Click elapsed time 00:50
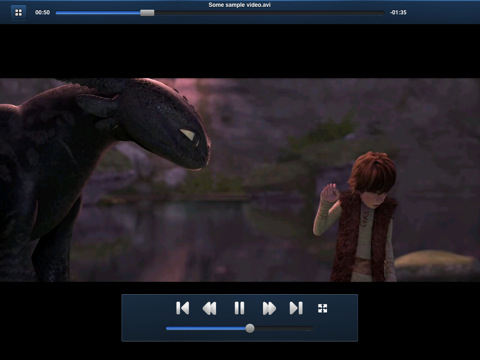This screenshot has height=360, width=480. 42,13
